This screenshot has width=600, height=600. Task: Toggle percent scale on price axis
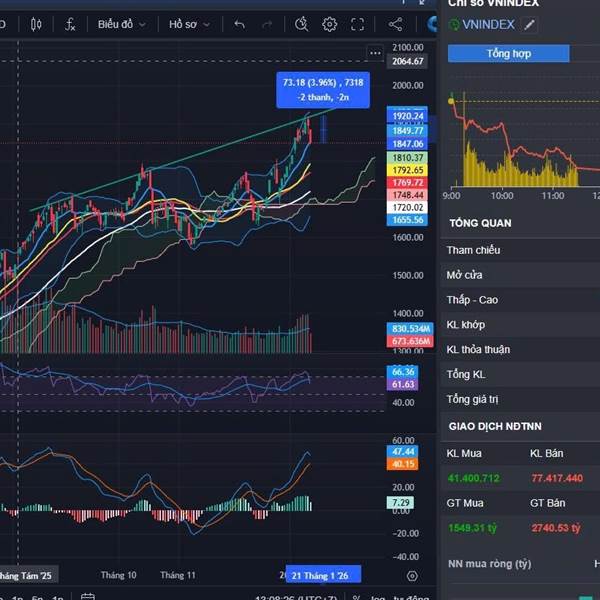356,597
